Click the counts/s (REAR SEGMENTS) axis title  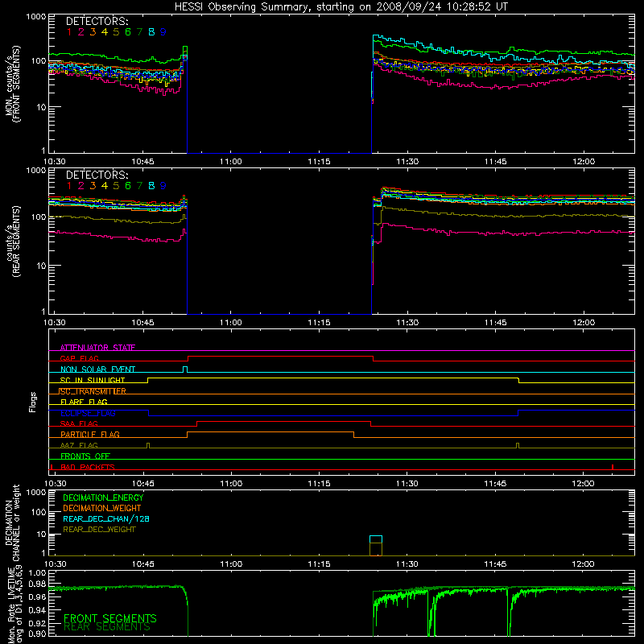click(x=13, y=242)
